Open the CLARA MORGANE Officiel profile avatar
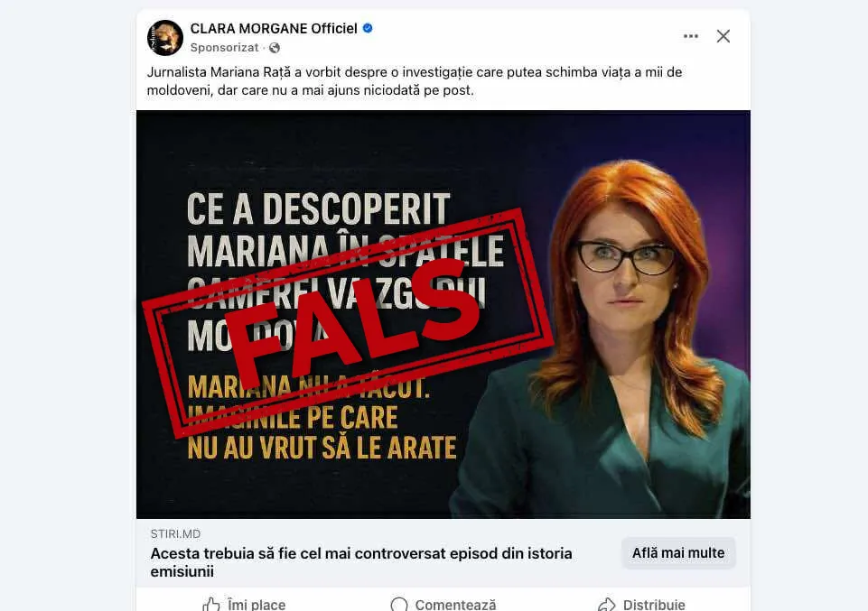Viewport: 868px width, 611px height. (165, 38)
